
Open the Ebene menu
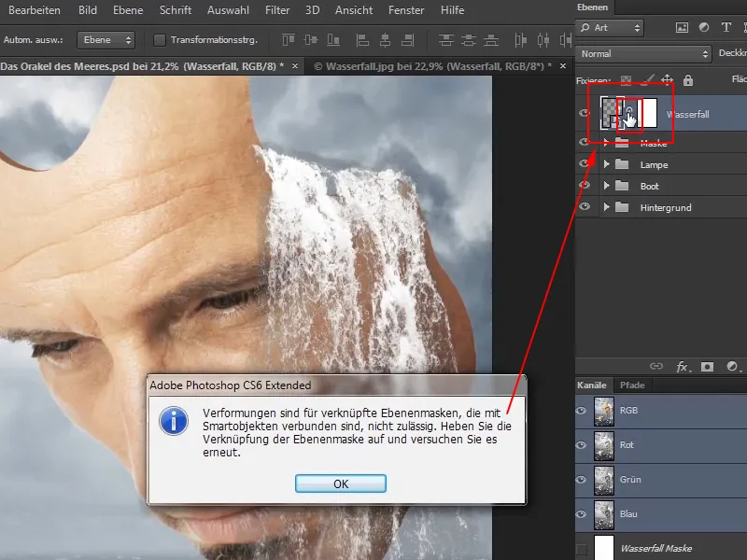128,10
